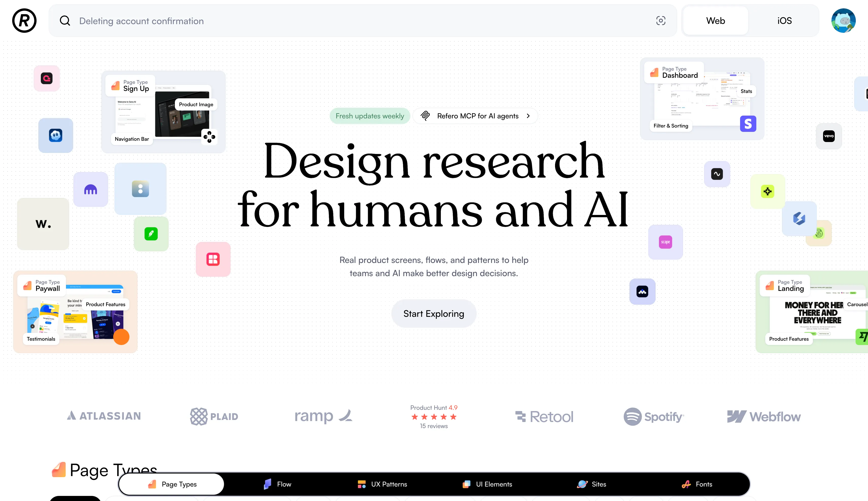Select the Fonts tab
868x501 pixels.
[x=697, y=484]
